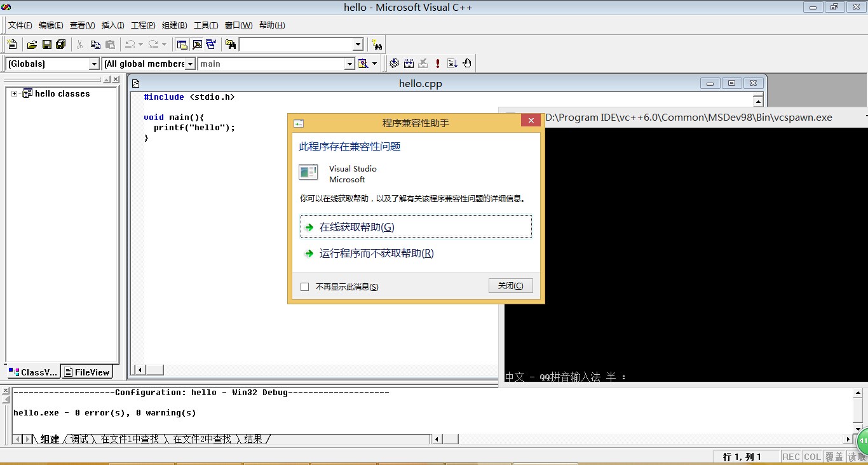Expand the hello classes tree node
Image resolution: width=868 pixels, height=465 pixels.
point(14,93)
